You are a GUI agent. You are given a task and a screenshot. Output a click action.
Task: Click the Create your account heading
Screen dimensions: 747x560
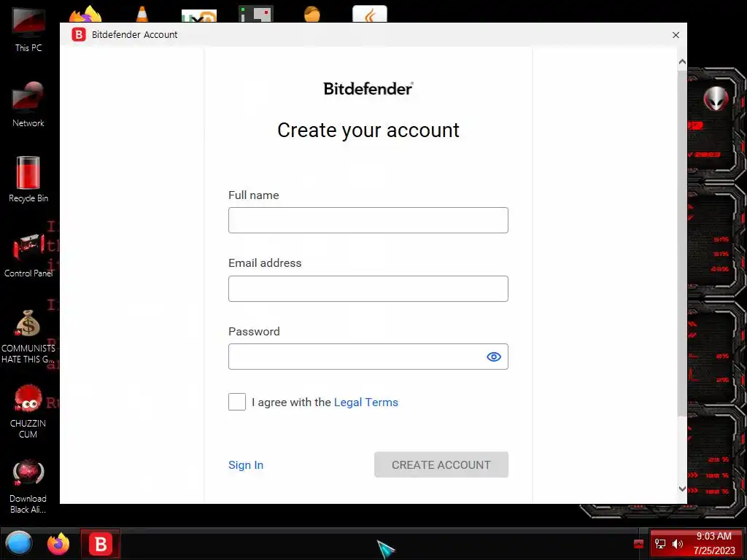pyautogui.click(x=368, y=131)
